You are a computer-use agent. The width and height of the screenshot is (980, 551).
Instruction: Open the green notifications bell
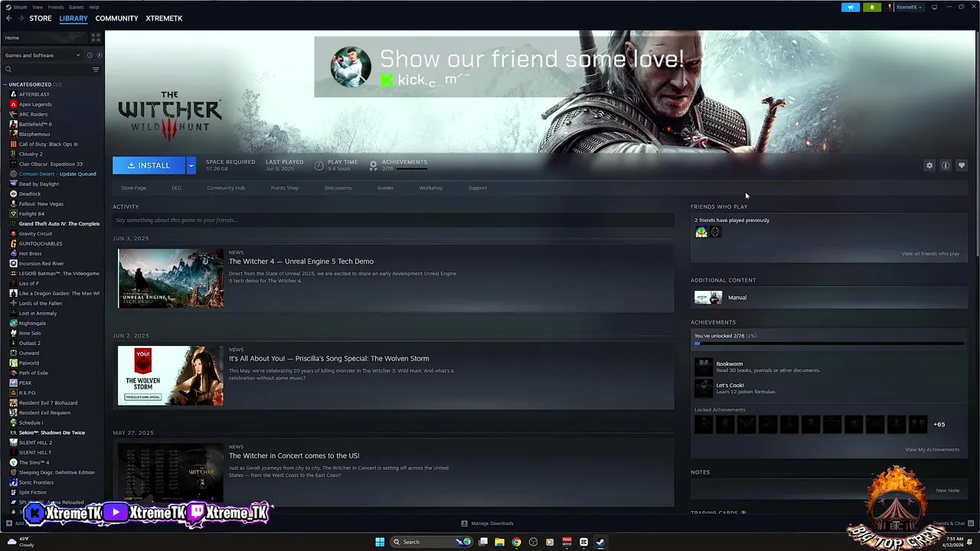pyautogui.click(x=872, y=7)
